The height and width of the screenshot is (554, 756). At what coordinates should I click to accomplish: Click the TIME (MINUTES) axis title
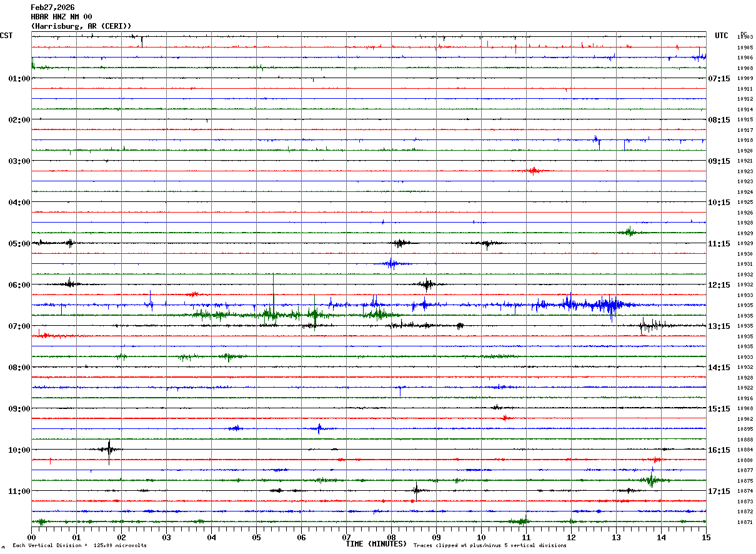(x=376, y=544)
